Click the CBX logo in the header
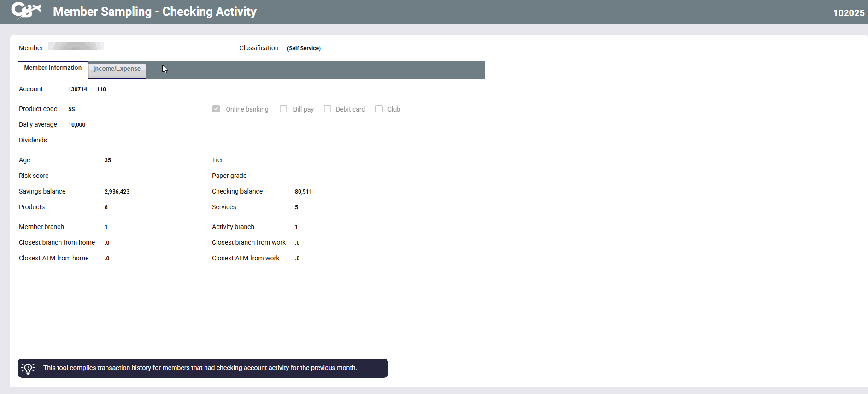 26,11
